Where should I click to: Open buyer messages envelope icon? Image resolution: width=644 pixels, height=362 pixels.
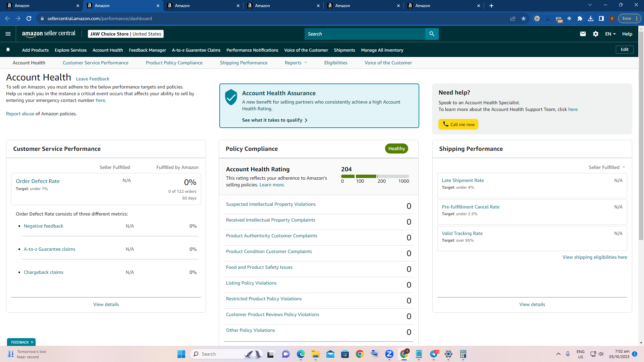coord(583,34)
